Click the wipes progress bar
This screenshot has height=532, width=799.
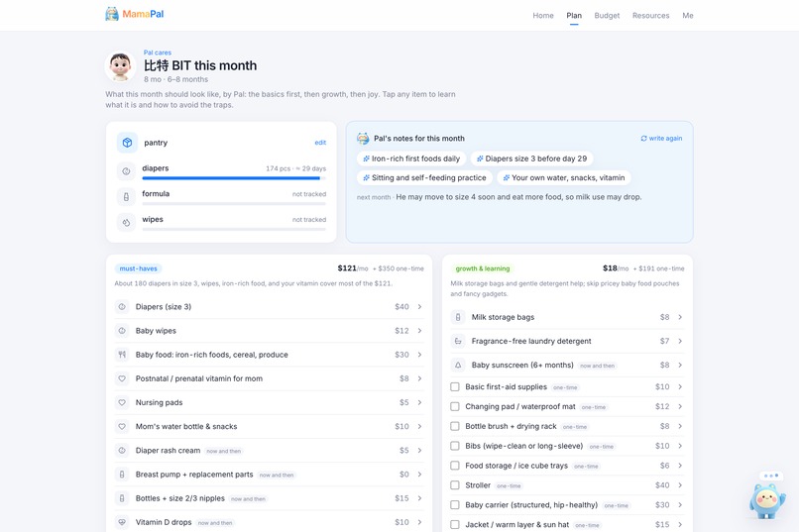234,229
